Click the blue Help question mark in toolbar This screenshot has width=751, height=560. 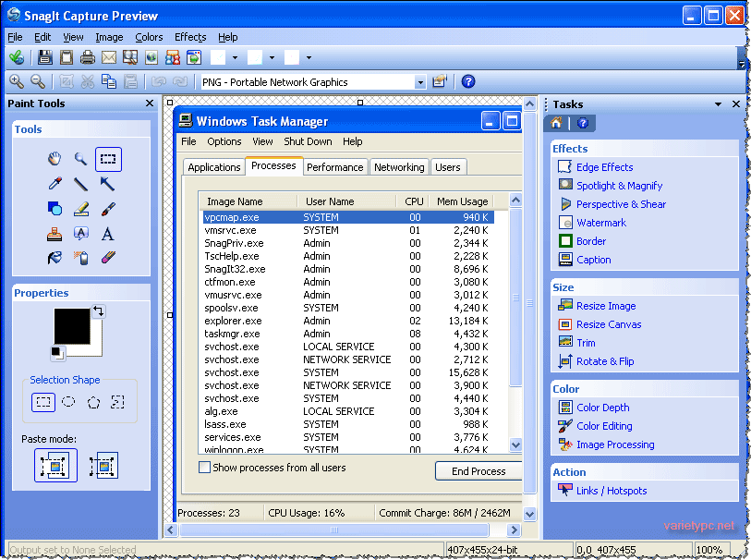pos(468,82)
